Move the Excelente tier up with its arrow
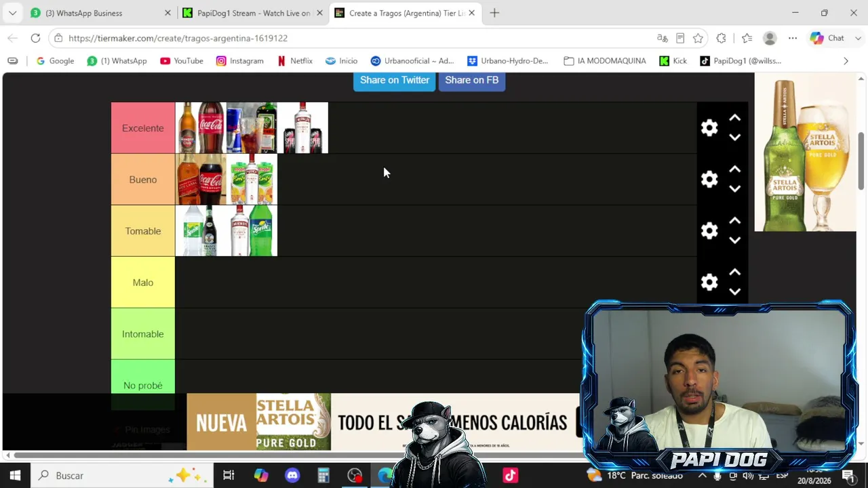 734,119
